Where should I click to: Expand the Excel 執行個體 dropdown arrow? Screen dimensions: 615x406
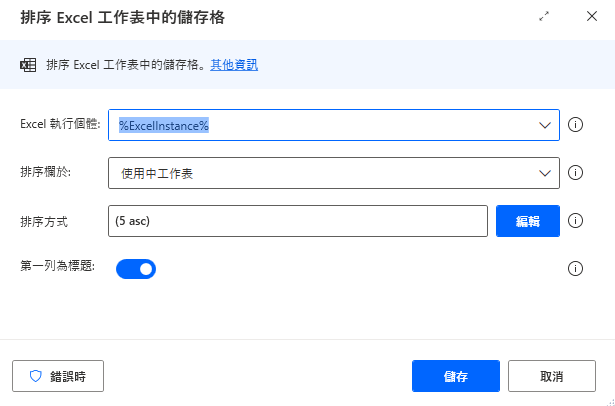click(545, 125)
